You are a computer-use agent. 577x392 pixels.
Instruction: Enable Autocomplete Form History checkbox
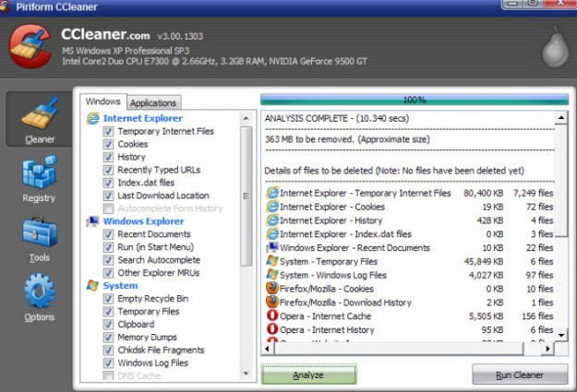pyautogui.click(x=108, y=208)
